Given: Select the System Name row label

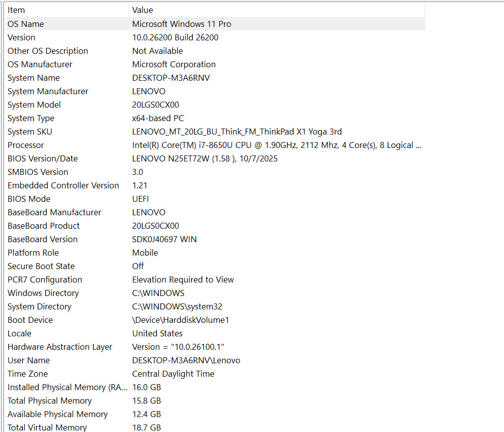Looking at the screenshot, I should [33, 78].
